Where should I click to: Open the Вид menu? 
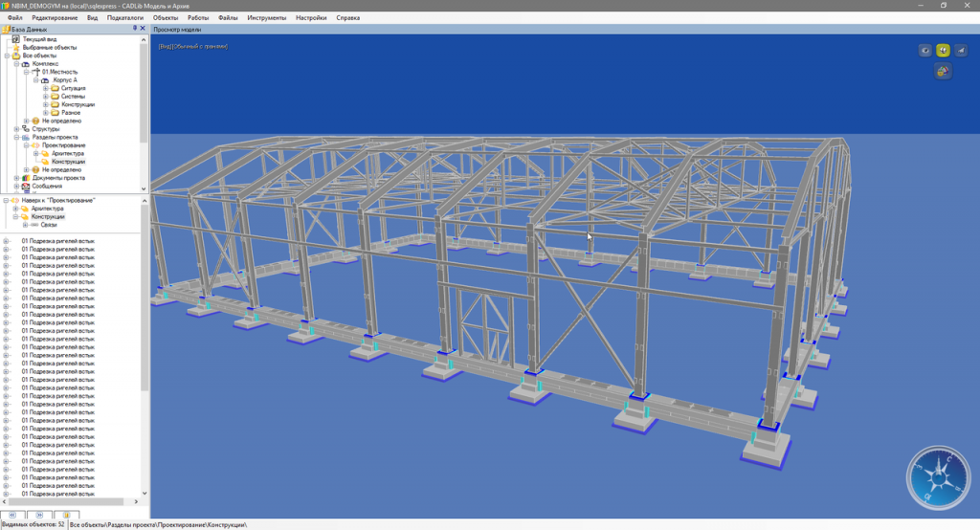click(x=93, y=17)
